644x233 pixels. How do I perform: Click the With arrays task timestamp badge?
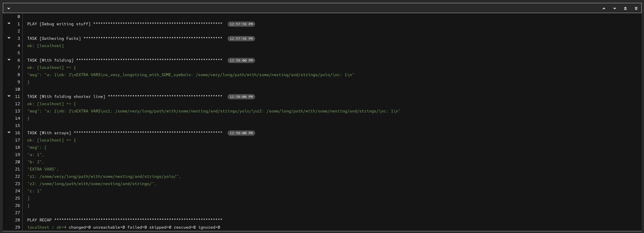tap(241, 133)
